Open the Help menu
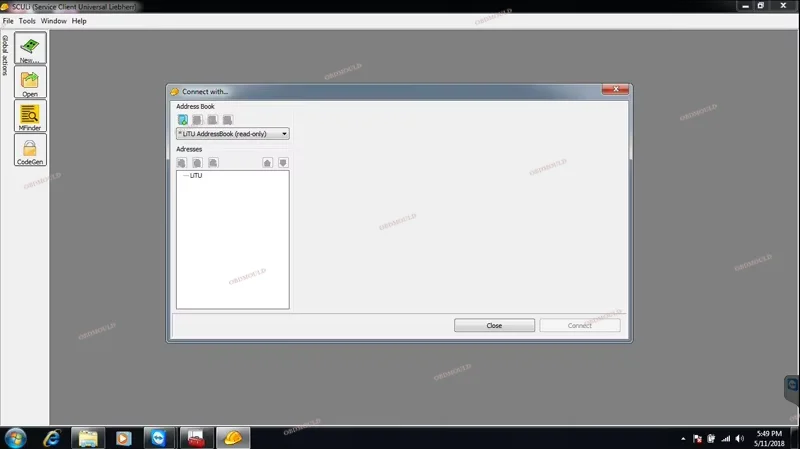800x449 pixels. [x=79, y=21]
